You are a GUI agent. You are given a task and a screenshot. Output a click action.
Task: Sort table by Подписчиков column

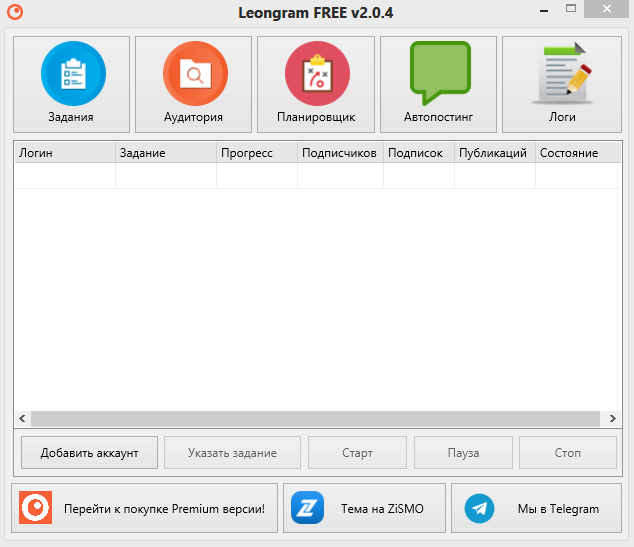coord(340,153)
